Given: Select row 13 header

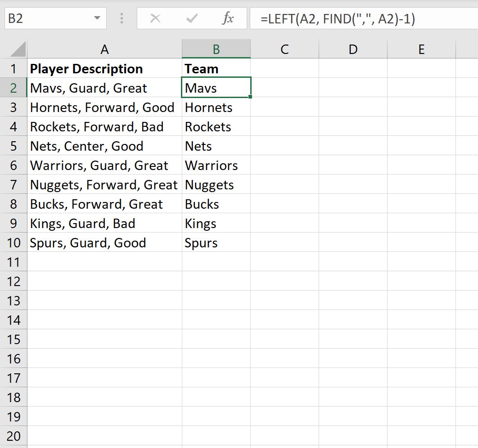Looking at the screenshot, I should [14, 300].
